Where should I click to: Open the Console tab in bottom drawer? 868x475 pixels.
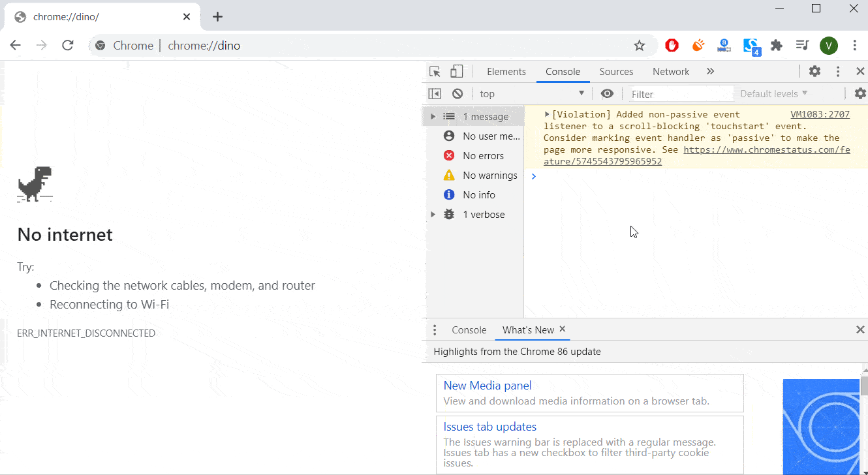(469, 330)
